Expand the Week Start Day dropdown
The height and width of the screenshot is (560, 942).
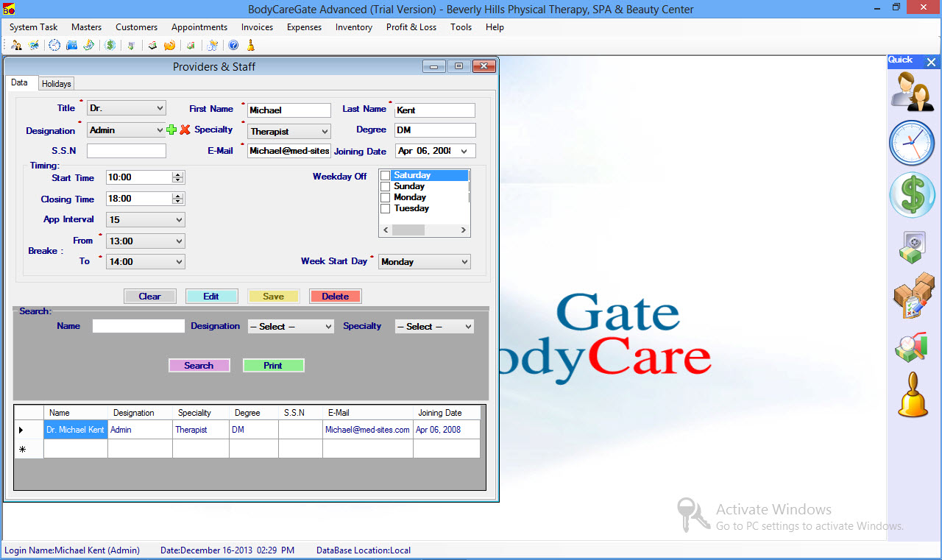464,262
